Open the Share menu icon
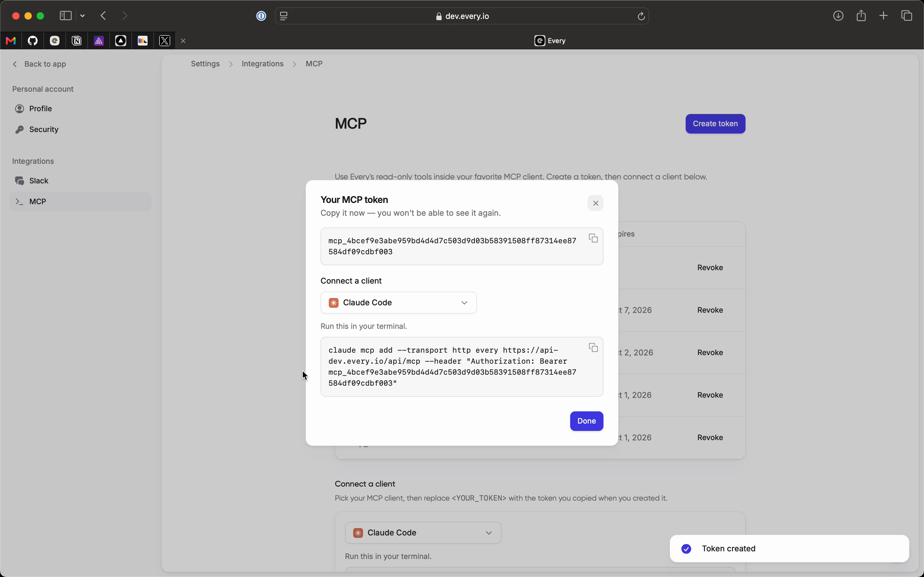 coord(861,16)
